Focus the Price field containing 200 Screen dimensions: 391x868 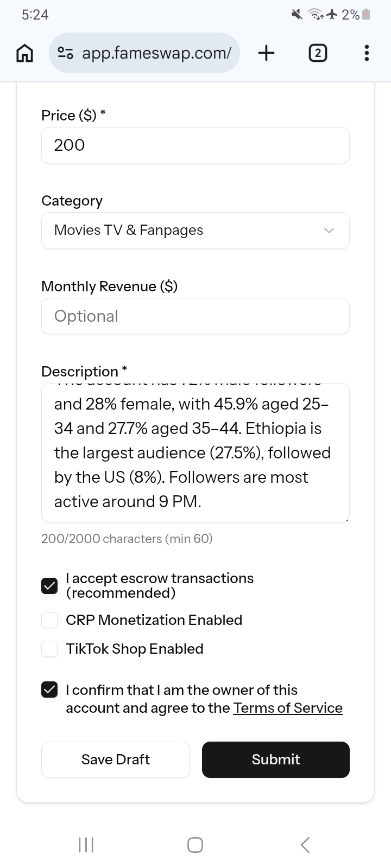pyautogui.click(x=195, y=145)
